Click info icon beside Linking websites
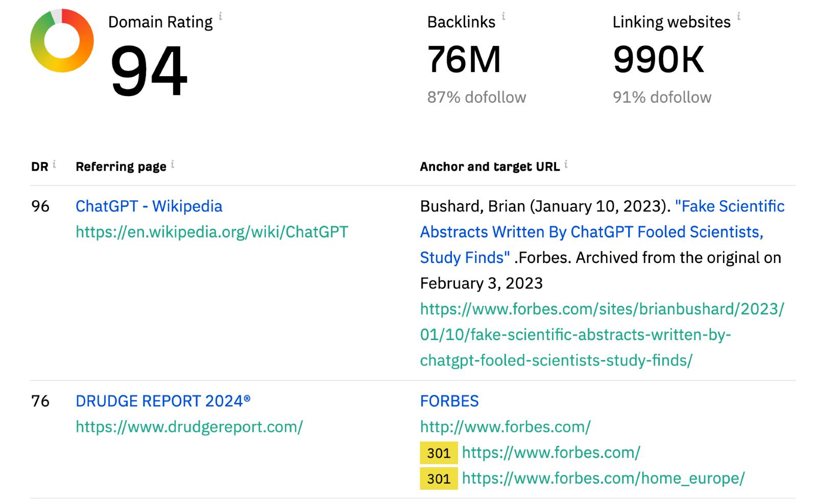 click(738, 16)
